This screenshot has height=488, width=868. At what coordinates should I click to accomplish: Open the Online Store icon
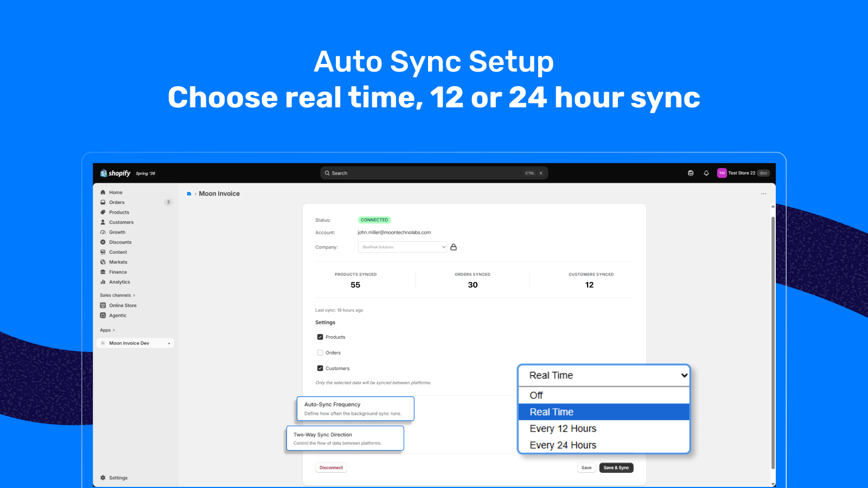103,305
